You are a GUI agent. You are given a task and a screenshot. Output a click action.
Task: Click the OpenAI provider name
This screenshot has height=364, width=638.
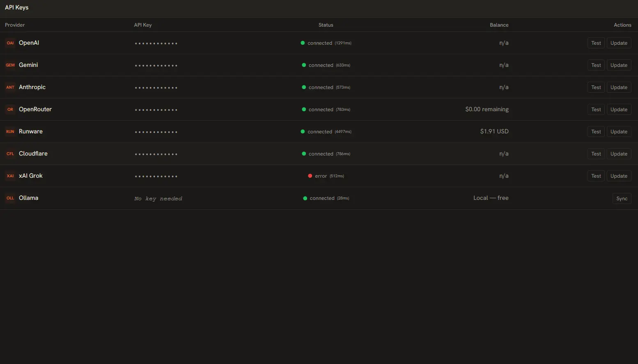(x=29, y=43)
